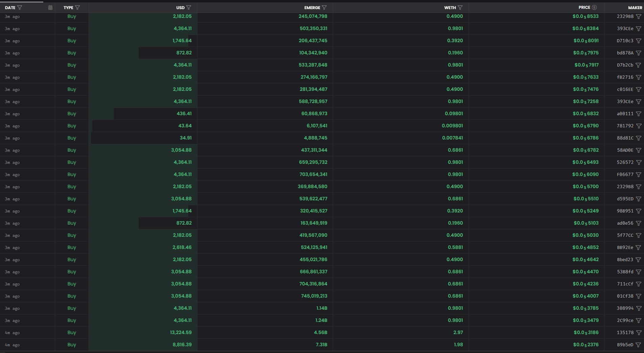Filter trades by maker 58AD0E
This screenshot has height=353, width=644.
(x=639, y=150)
